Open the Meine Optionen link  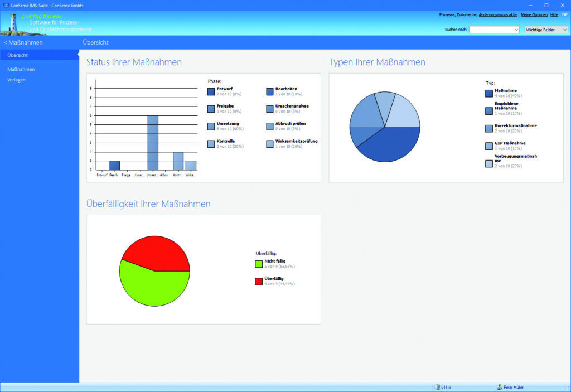tap(534, 14)
